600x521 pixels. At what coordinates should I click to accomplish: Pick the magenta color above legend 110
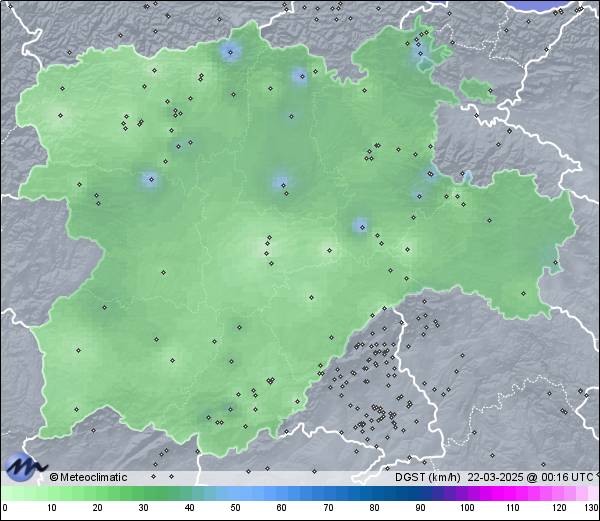[x=513, y=493]
